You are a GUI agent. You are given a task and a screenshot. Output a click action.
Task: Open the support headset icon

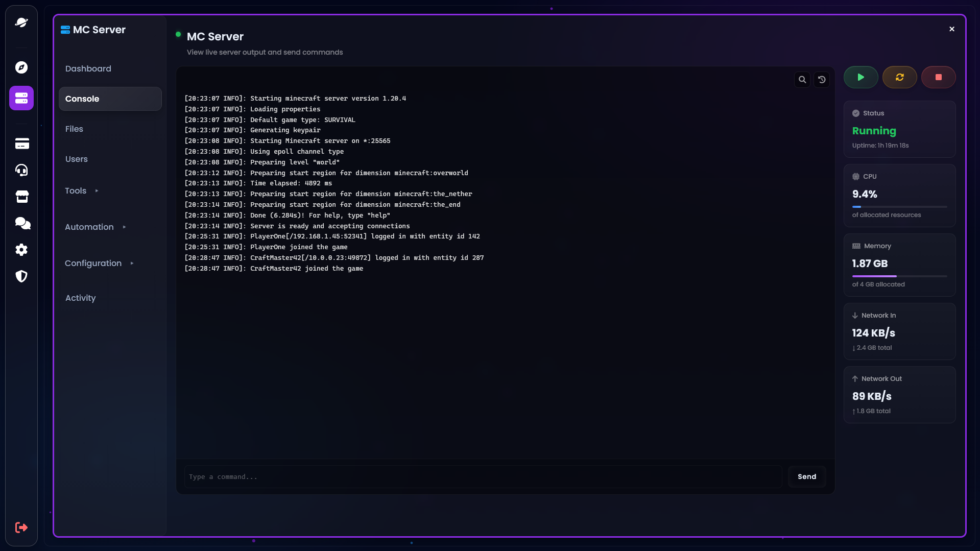[x=21, y=170]
